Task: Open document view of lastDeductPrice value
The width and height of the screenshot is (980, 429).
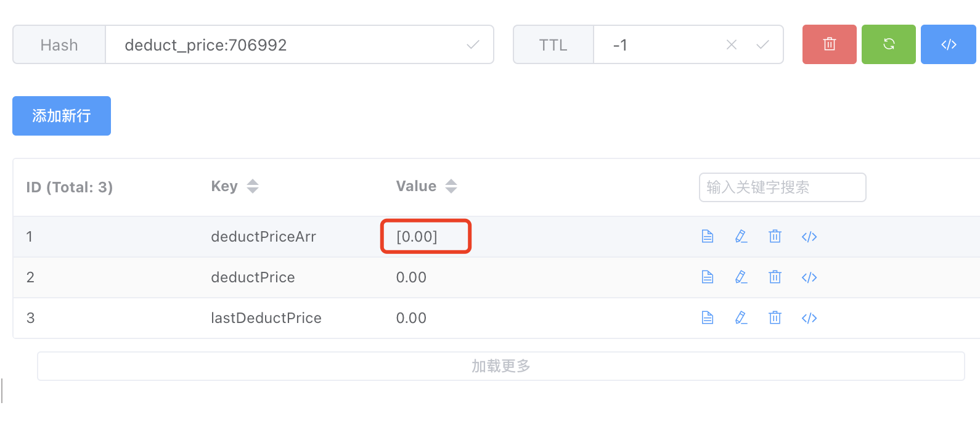Action: click(x=707, y=317)
